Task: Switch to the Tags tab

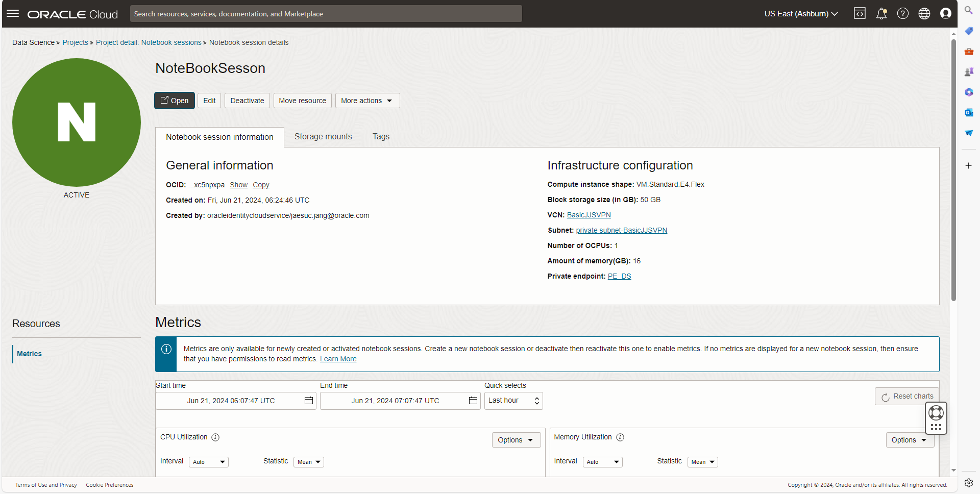Action: click(x=381, y=137)
